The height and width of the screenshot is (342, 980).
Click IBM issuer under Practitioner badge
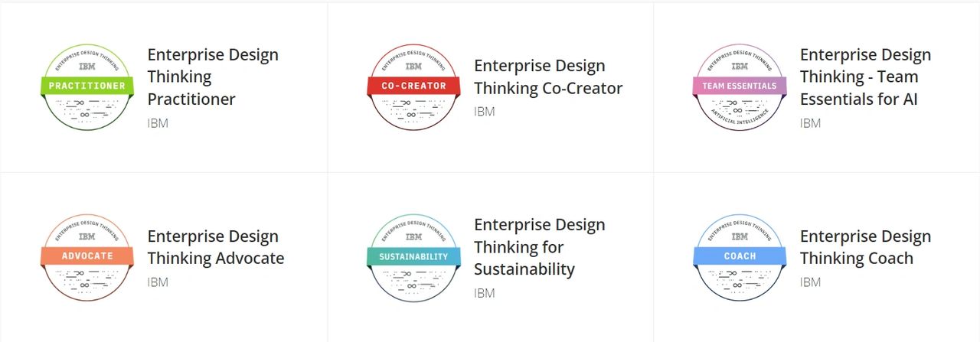(x=158, y=123)
